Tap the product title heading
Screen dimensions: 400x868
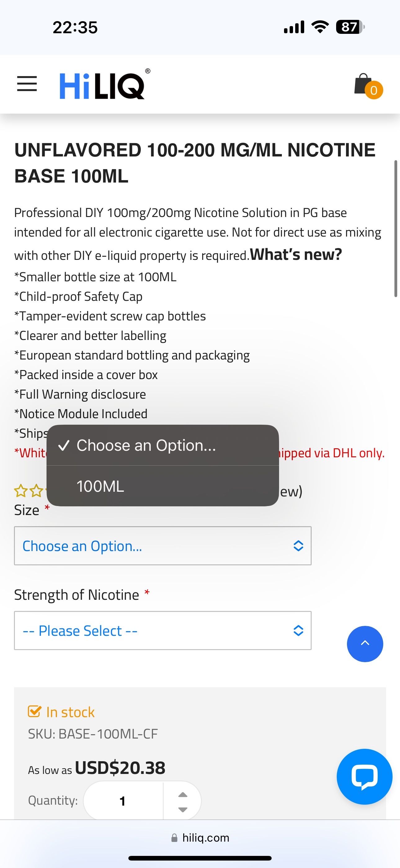tap(195, 163)
